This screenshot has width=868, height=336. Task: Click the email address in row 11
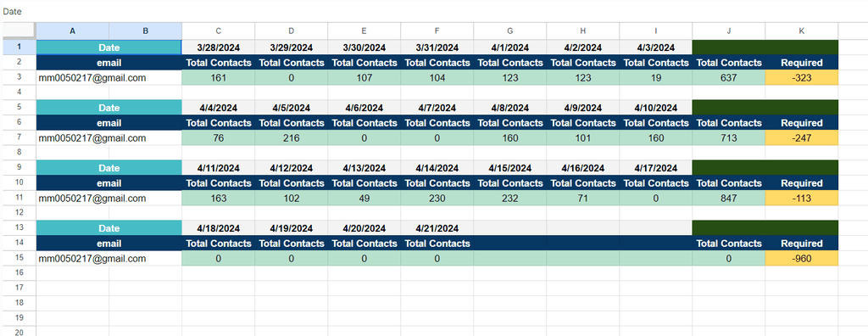tap(92, 198)
